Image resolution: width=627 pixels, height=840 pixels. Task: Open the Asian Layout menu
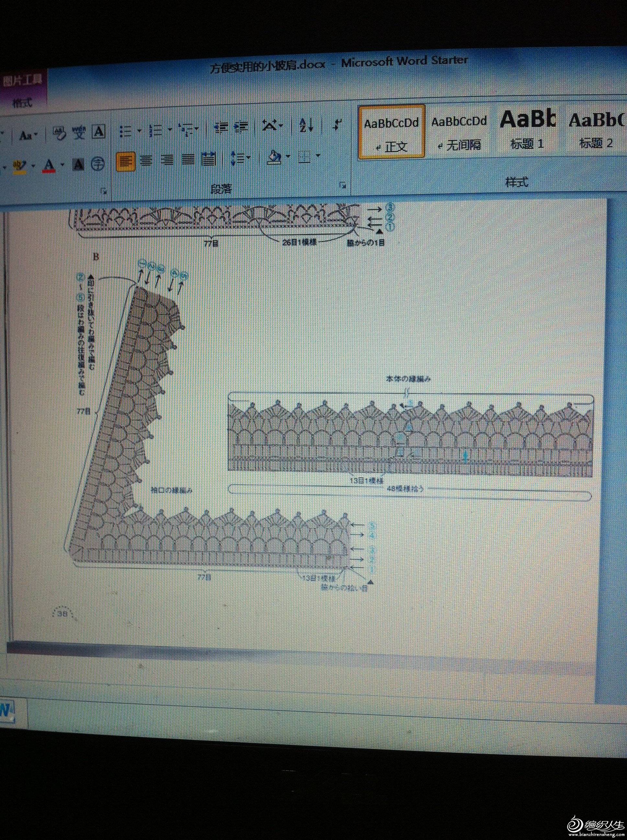pos(272,125)
